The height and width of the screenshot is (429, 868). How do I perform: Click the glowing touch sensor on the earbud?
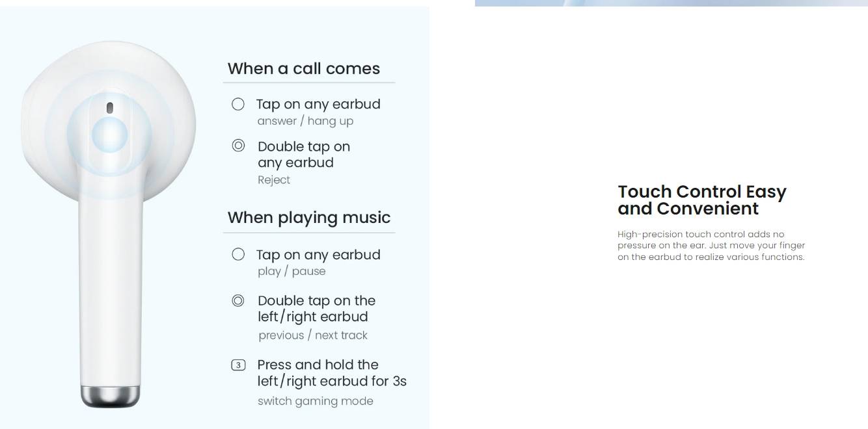pyautogui.click(x=109, y=135)
